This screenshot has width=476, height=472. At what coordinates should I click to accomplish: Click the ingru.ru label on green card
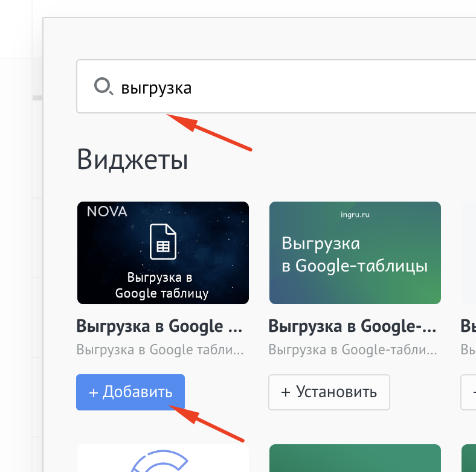(x=355, y=213)
